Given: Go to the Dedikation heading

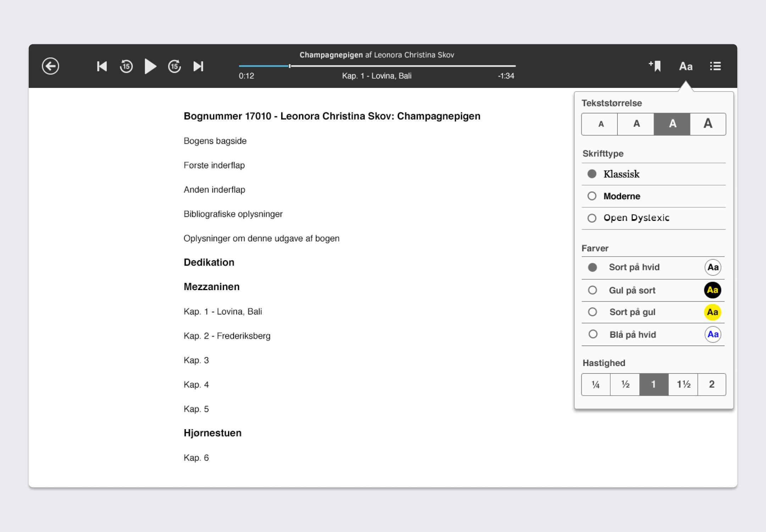Looking at the screenshot, I should pos(209,262).
